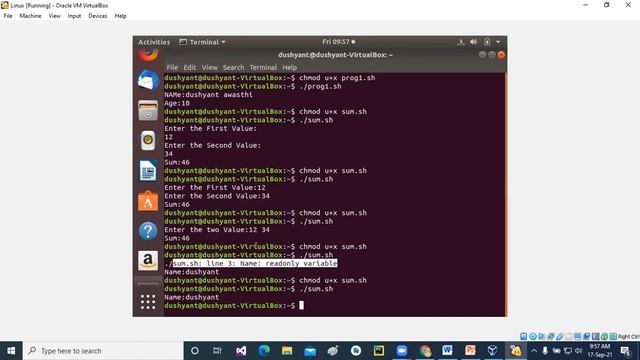Screen dimensions: 640x360
Task: Click the Ubuntu top bar battery icon
Action: pos(487,42)
